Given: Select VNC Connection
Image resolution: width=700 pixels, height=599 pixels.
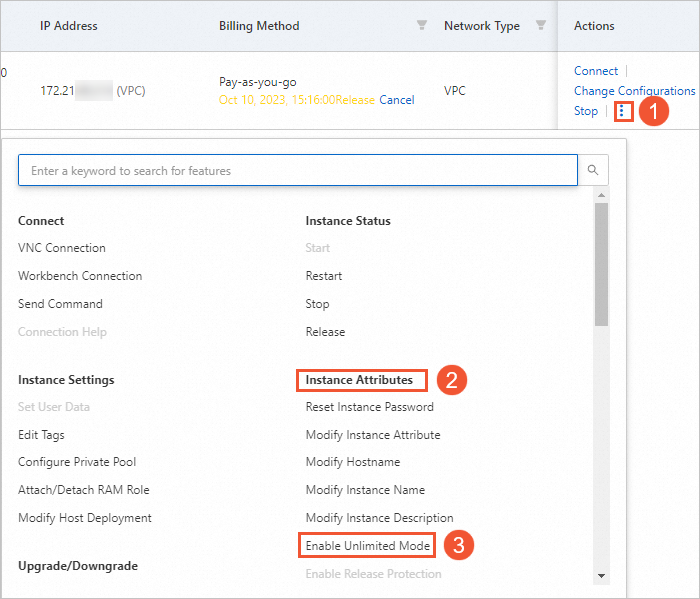Looking at the screenshot, I should pos(62,248).
